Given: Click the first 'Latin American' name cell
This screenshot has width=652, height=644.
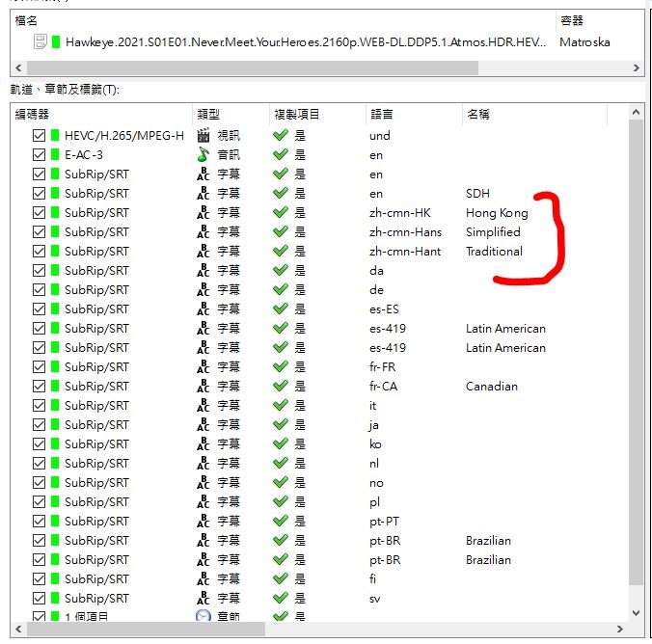Looking at the screenshot, I should (x=505, y=329).
